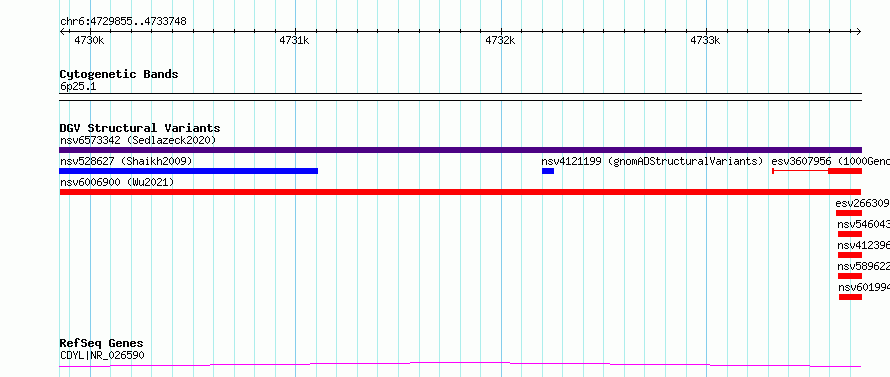Click the small blue nsv4121199 gnomAD variant bar
Viewport: 890px width, 377px height.
tap(548, 171)
